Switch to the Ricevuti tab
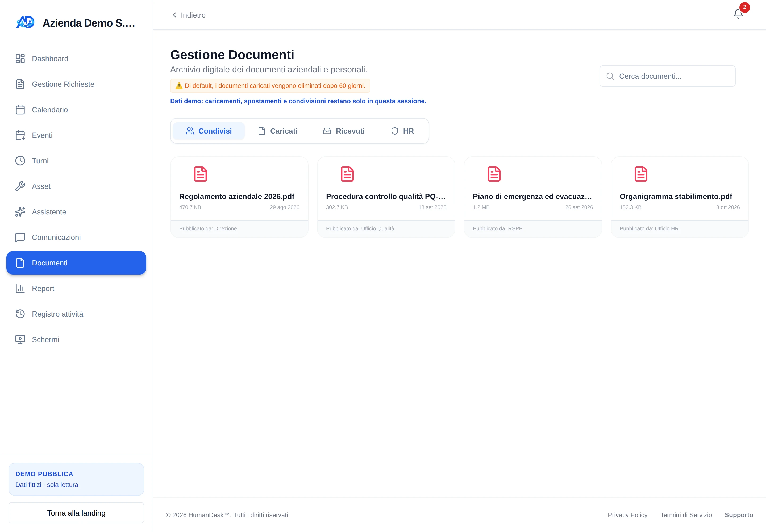766x532 pixels. point(344,131)
